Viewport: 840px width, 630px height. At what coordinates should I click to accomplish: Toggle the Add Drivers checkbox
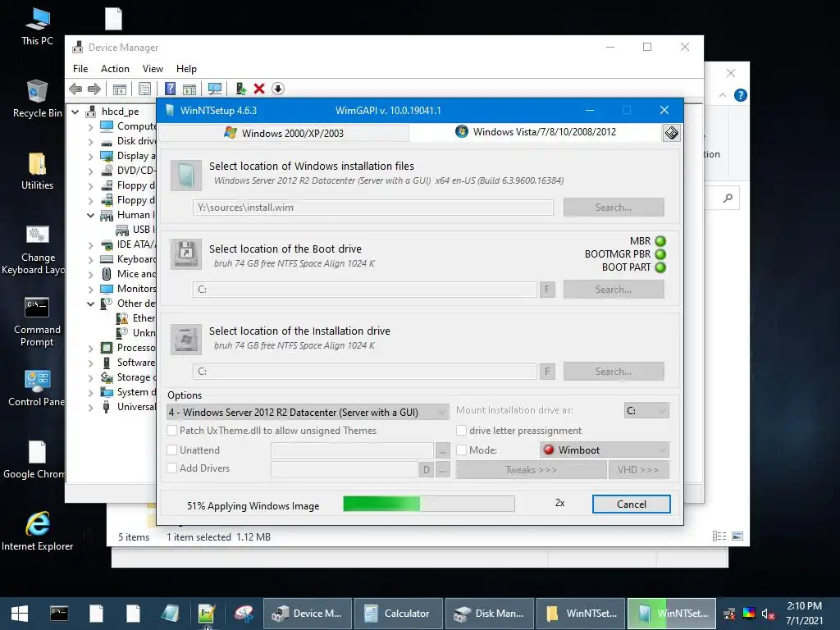[172, 468]
